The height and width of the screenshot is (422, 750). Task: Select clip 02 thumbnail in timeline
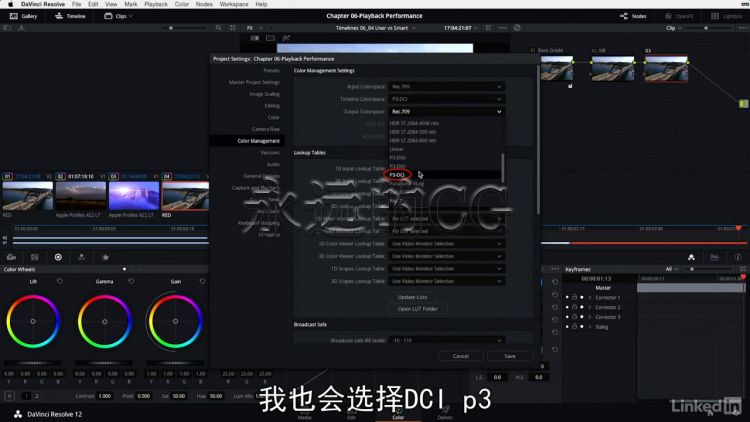tap(81, 195)
